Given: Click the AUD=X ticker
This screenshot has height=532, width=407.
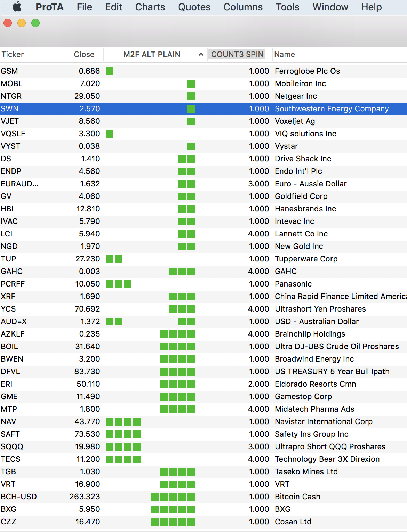Looking at the screenshot, I should (14, 322).
